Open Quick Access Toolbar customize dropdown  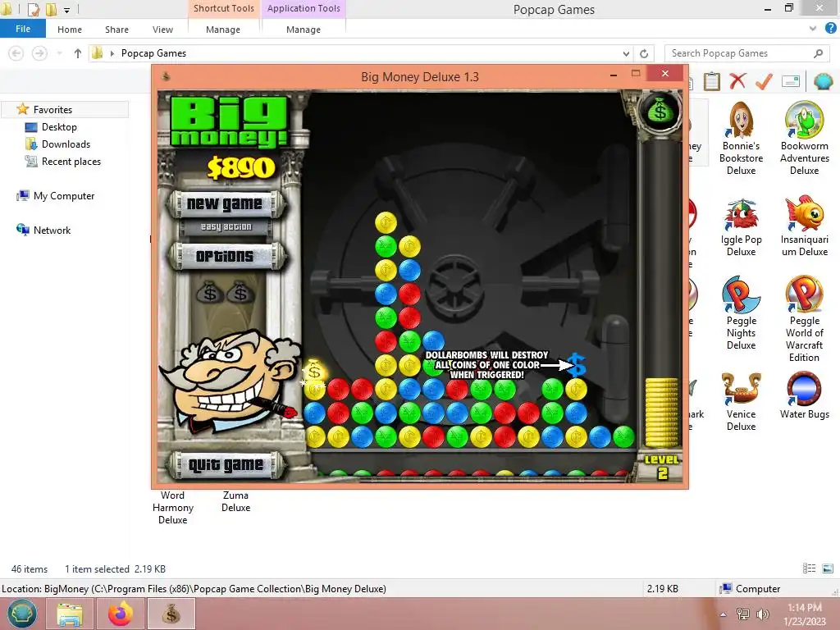(x=66, y=10)
